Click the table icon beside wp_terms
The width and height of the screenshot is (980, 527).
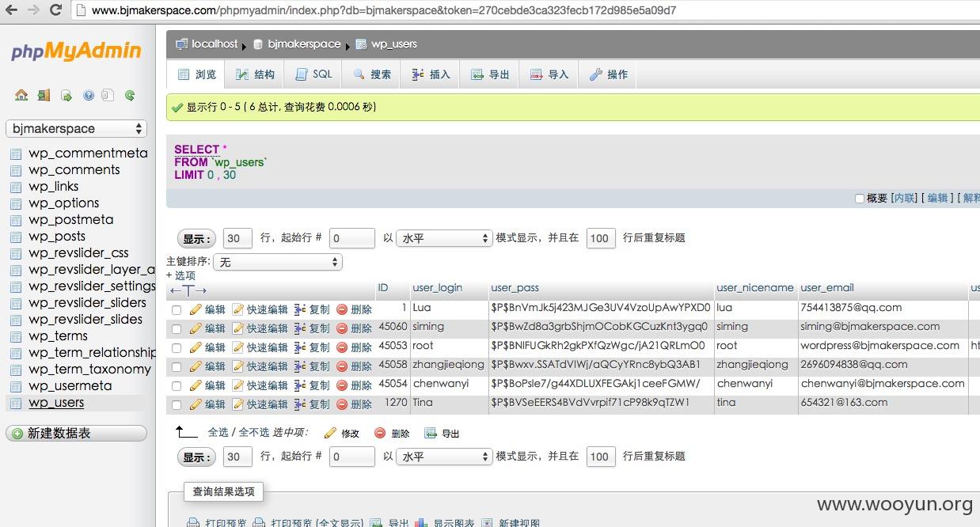coord(16,336)
